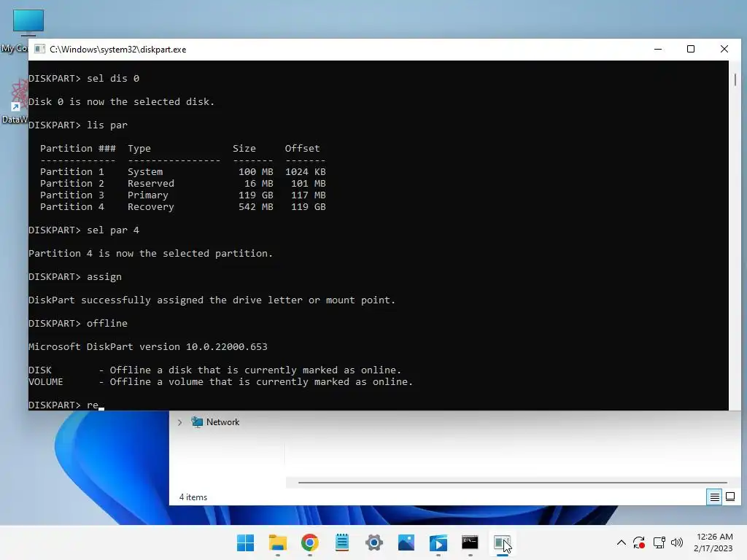The height and width of the screenshot is (560, 747).
Task: Click the sync alert tray icon
Action: pyautogui.click(x=639, y=542)
